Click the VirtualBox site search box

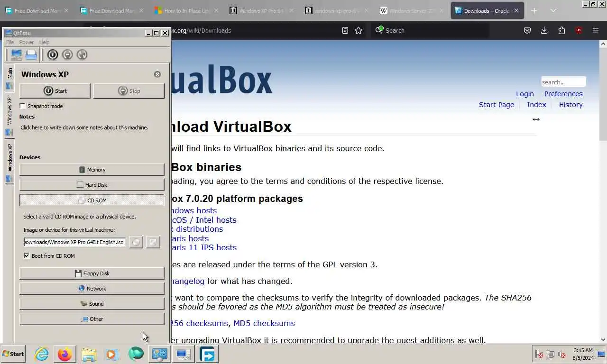coord(563,82)
